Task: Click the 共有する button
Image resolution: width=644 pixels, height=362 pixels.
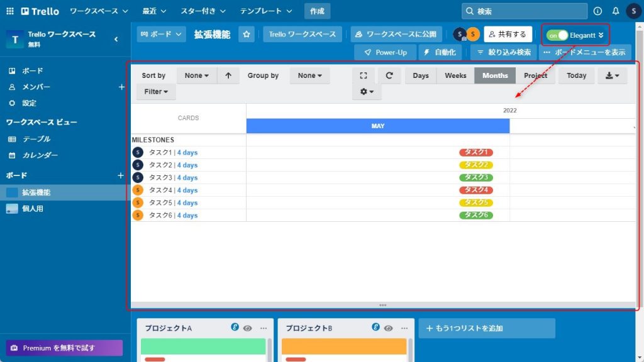Action: pos(508,34)
